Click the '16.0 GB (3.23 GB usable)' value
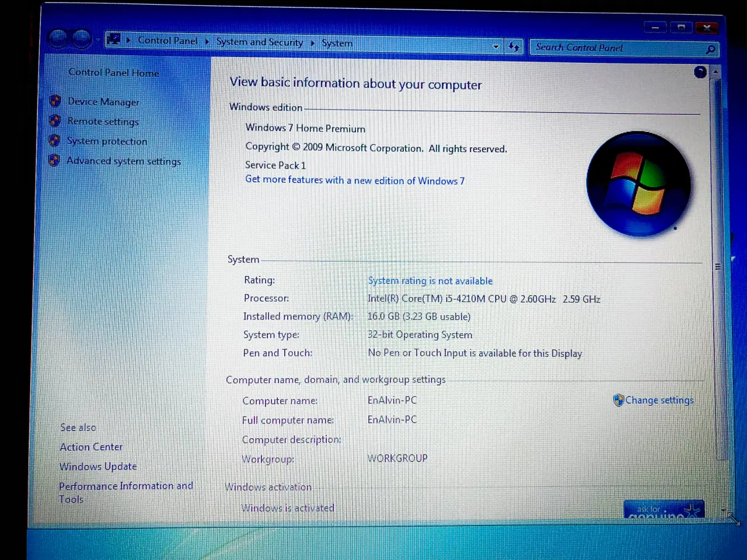747x560 pixels. tap(418, 316)
